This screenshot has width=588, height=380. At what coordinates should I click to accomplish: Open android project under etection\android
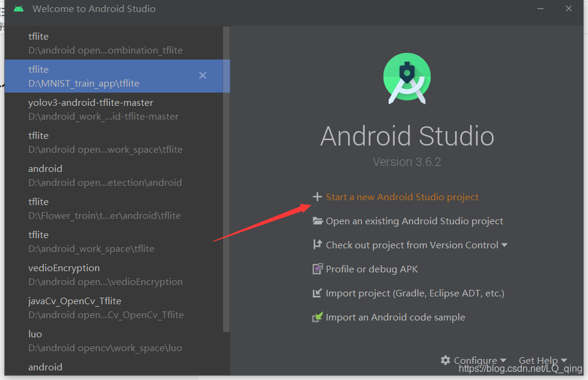(x=114, y=175)
